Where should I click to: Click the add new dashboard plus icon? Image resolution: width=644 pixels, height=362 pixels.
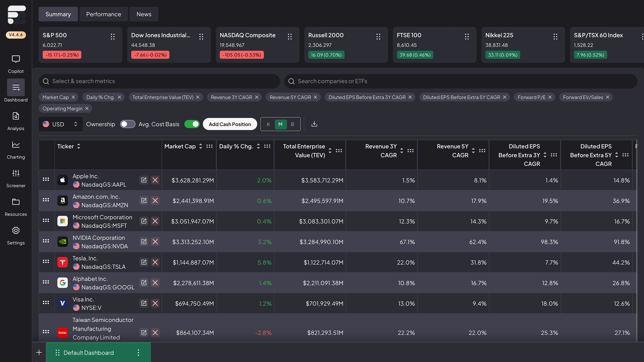(x=39, y=352)
